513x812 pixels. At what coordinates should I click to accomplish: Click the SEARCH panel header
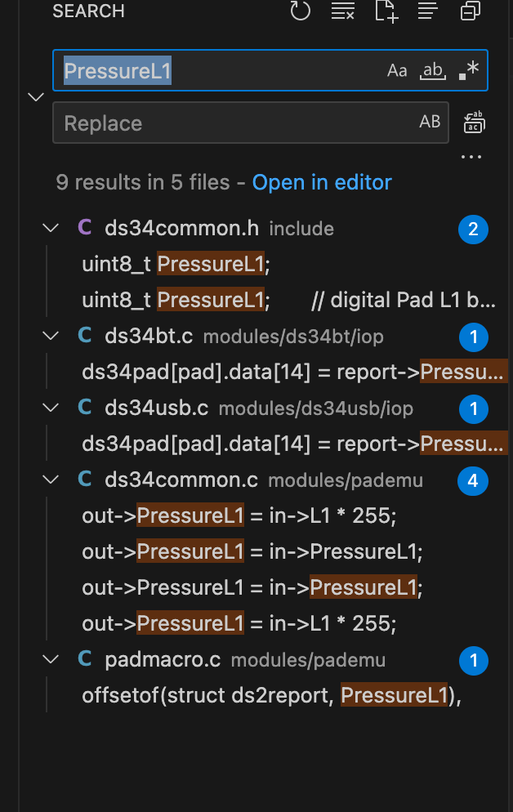pyautogui.click(x=88, y=11)
